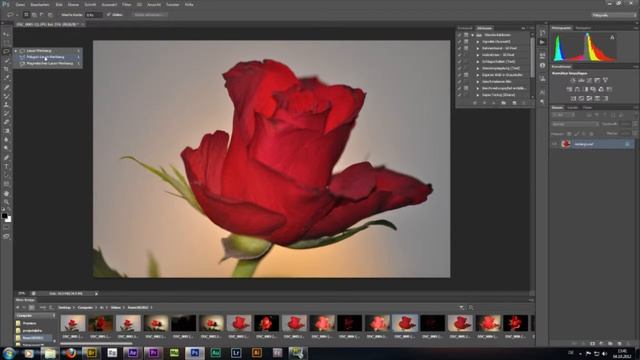Collapse the Standardaktionen folder

473,35
